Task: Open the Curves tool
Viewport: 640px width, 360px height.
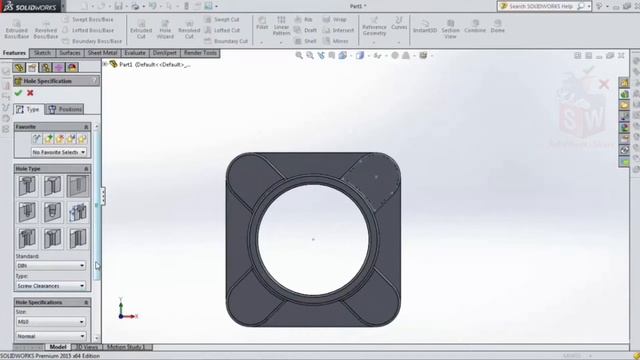Action: [399, 24]
